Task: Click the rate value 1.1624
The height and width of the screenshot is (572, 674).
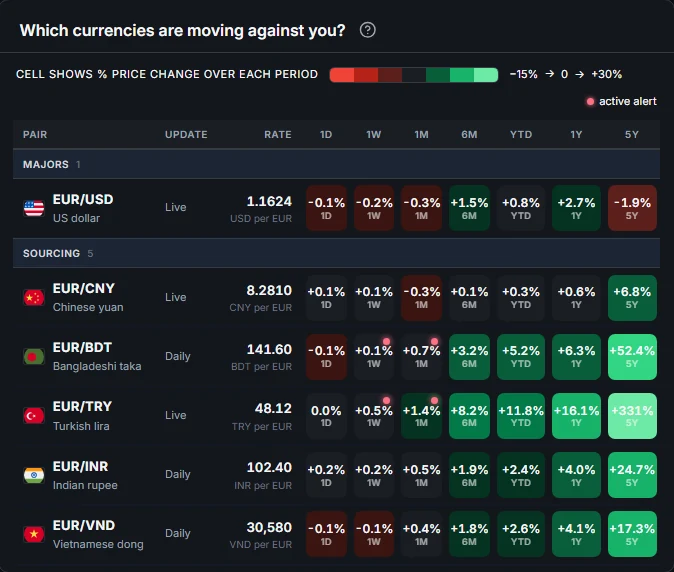Action: (x=269, y=201)
